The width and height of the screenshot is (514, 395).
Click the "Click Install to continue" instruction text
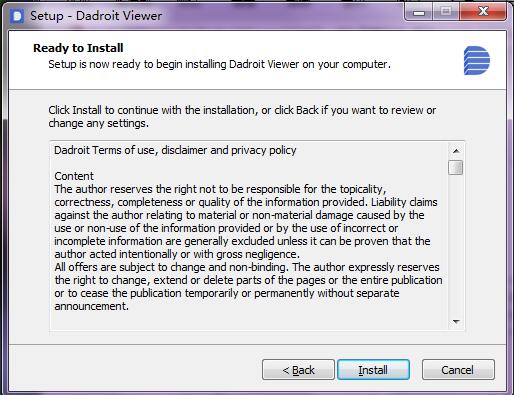[x=242, y=117]
